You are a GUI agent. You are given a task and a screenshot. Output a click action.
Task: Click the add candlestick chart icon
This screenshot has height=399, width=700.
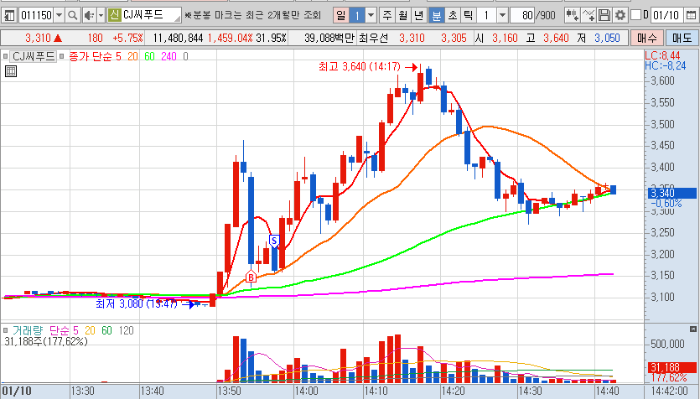click(572, 16)
